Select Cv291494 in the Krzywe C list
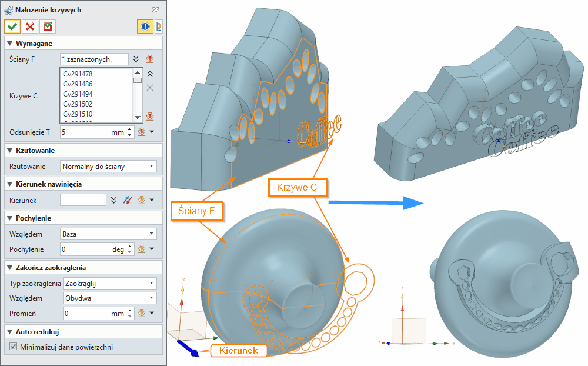588x366 pixels. click(x=78, y=94)
